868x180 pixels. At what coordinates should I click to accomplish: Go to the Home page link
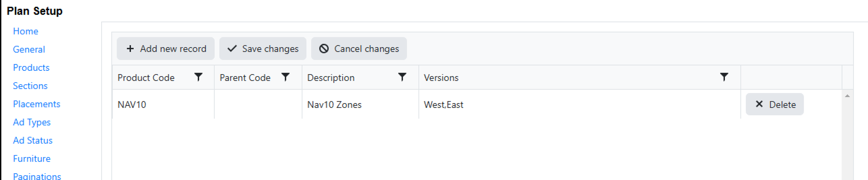pos(26,31)
